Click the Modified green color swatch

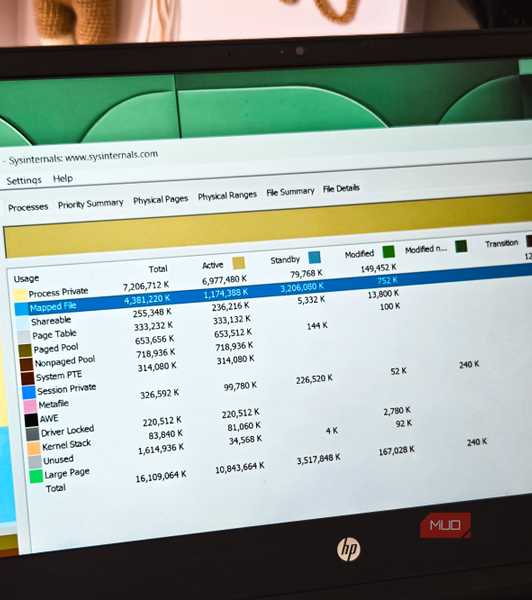pyautogui.click(x=388, y=251)
